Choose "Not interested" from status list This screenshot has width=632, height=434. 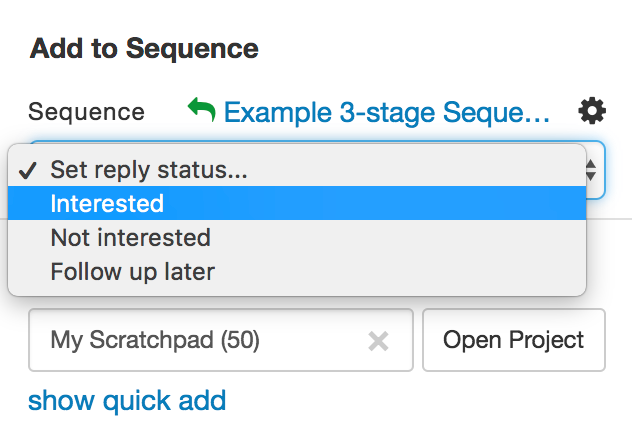[130, 238]
